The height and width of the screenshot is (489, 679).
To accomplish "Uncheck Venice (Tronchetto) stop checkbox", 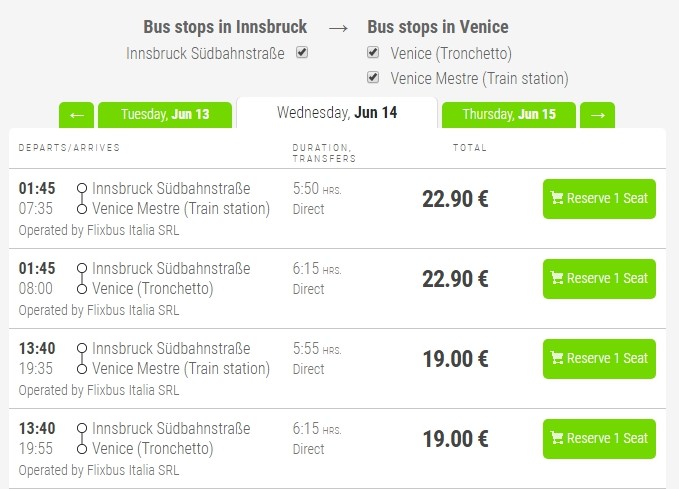I will [x=373, y=53].
